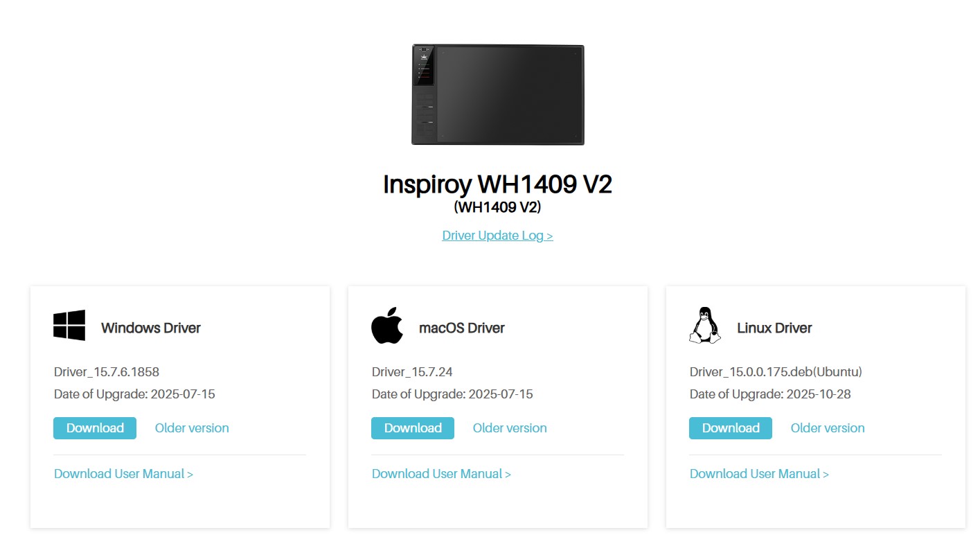Viewport: 980px width, 537px height.
Task: Download the macOS driver
Action: [413, 428]
